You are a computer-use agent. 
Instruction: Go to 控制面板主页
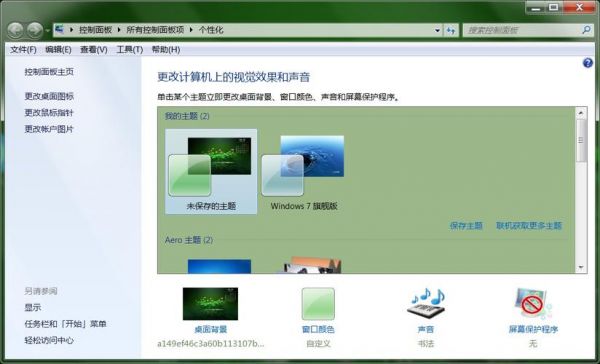[49, 72]
